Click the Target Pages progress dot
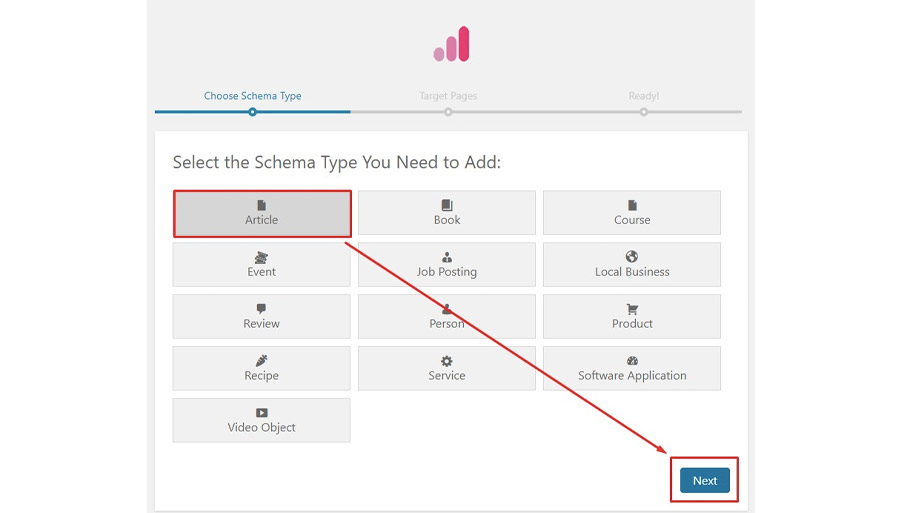Screen dimensions: 922x513 click(x=448, y=112)
